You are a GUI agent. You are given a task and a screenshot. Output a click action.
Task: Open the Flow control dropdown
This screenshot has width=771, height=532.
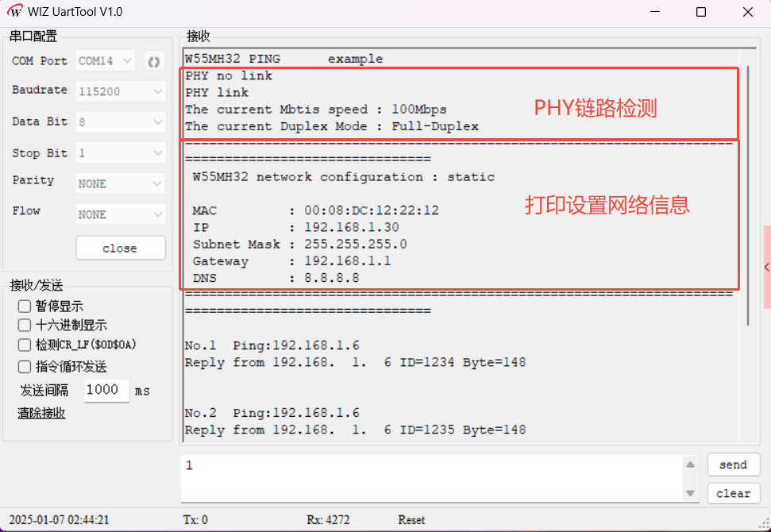121,214
